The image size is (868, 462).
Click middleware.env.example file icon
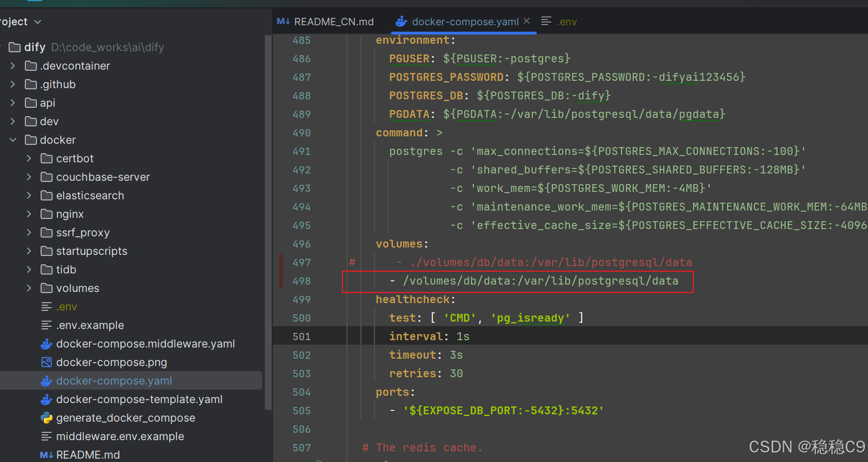pos(47,436)
